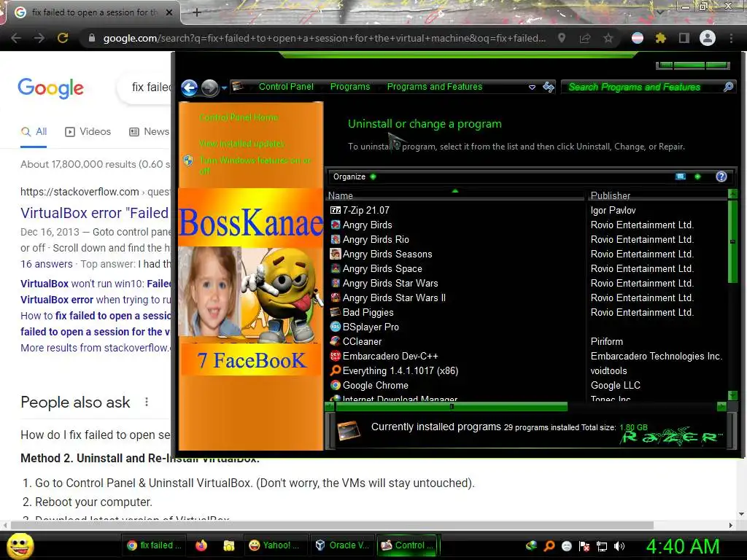Click the Forward arrow in Control Panel window
Image resolution: width=747 pixels, height=560 pixels.
point(209,87)
